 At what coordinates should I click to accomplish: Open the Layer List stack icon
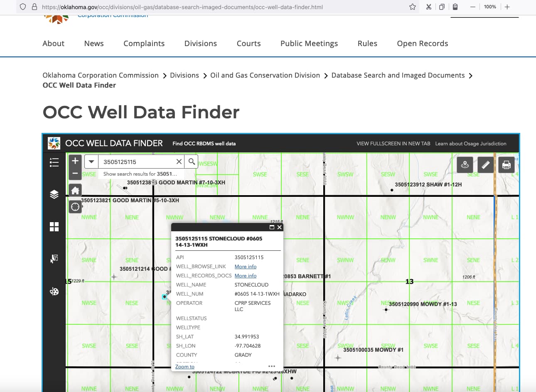[54, 194]
